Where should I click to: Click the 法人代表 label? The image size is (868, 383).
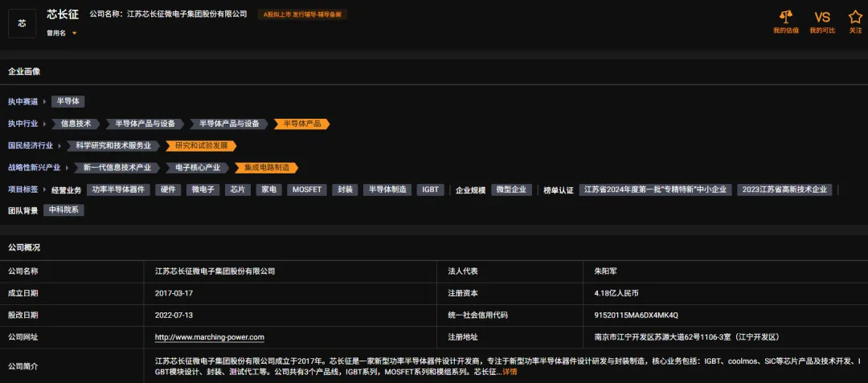coord(463,271)
